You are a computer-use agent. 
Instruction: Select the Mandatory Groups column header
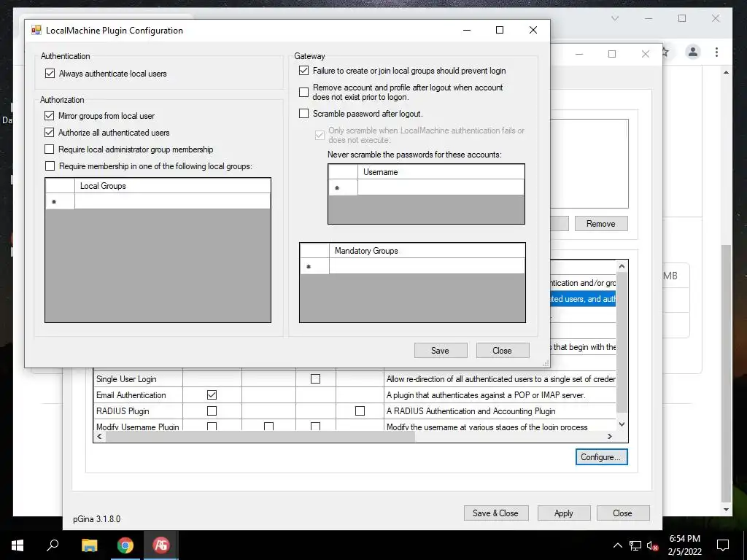(x=427, y=251)
